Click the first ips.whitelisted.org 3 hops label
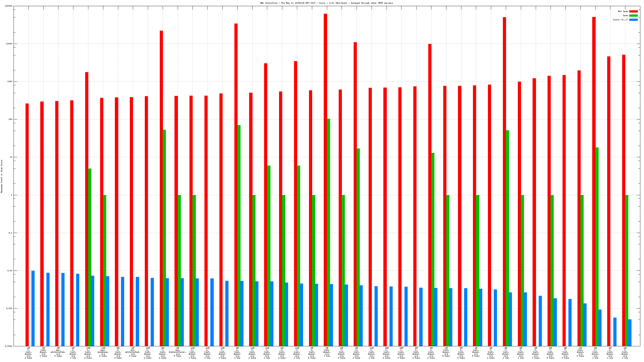This screenshot has height=362, width=644. [x=58, y=353]
